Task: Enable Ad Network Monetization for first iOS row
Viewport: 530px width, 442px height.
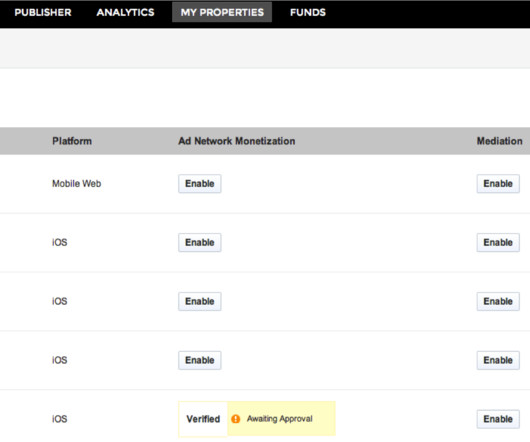Action: (x=200, y=242)
